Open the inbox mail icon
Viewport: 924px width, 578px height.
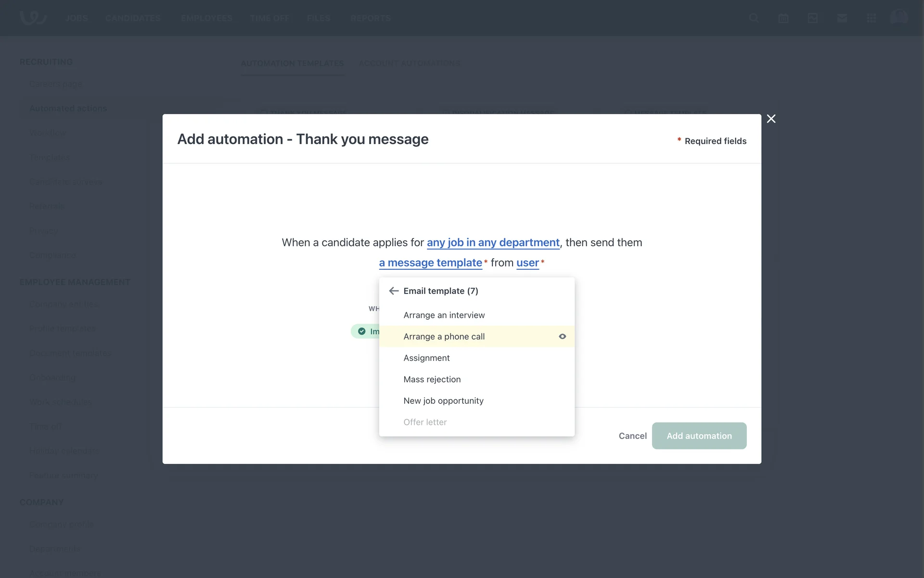842,18
